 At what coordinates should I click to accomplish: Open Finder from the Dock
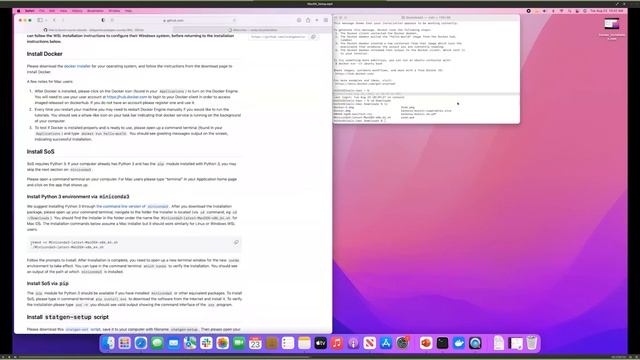click(x=108, y=343)
